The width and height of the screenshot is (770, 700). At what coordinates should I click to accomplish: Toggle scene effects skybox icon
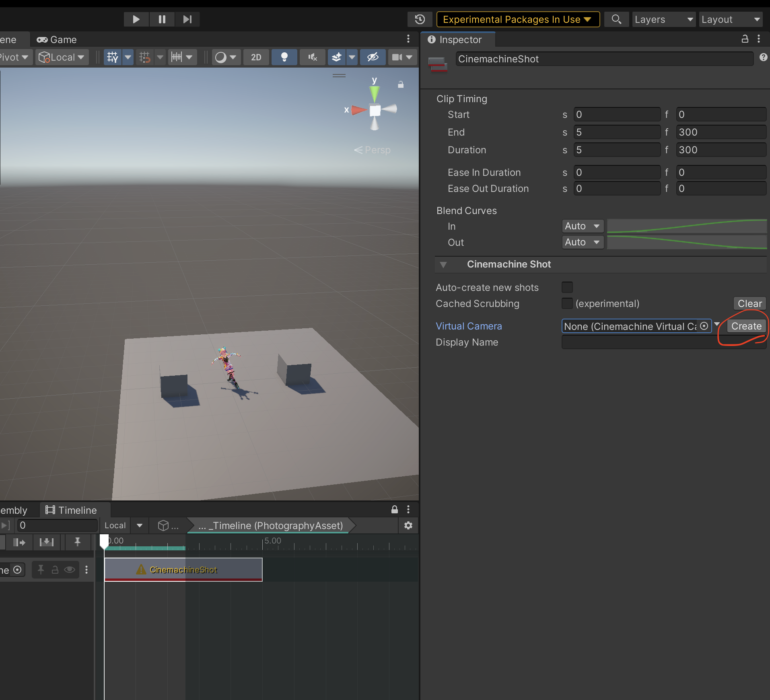337,57
